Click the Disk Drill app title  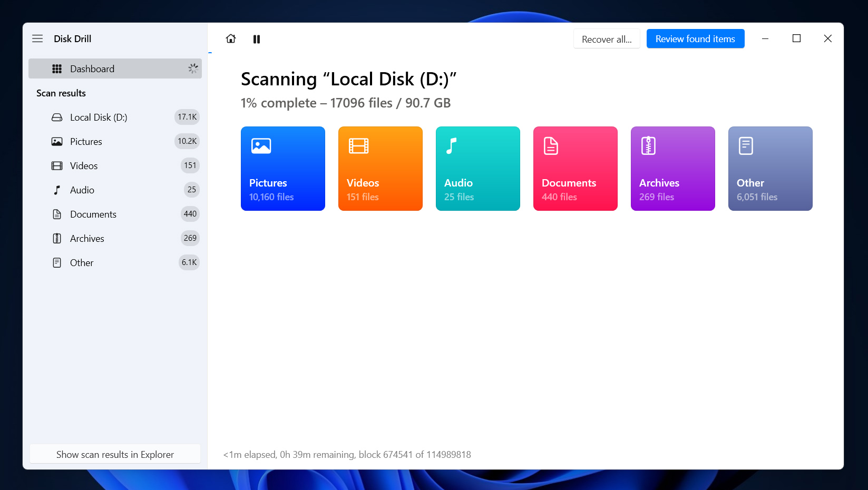tap(72, 38)
